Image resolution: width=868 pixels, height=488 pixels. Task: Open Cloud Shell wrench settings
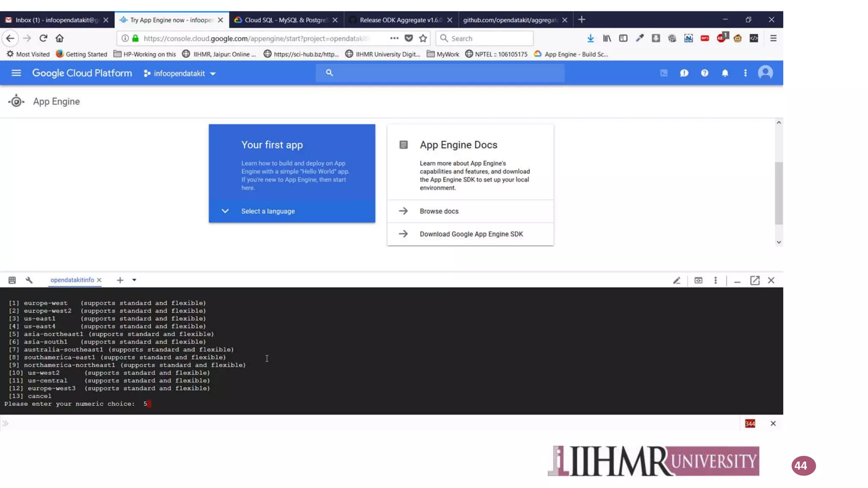click(x=29, y=280)
